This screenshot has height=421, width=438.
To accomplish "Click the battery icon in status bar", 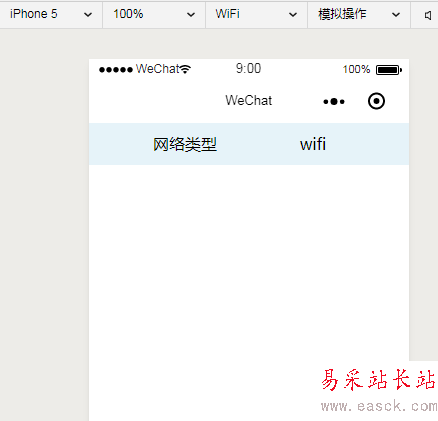I will coord(389,70).
